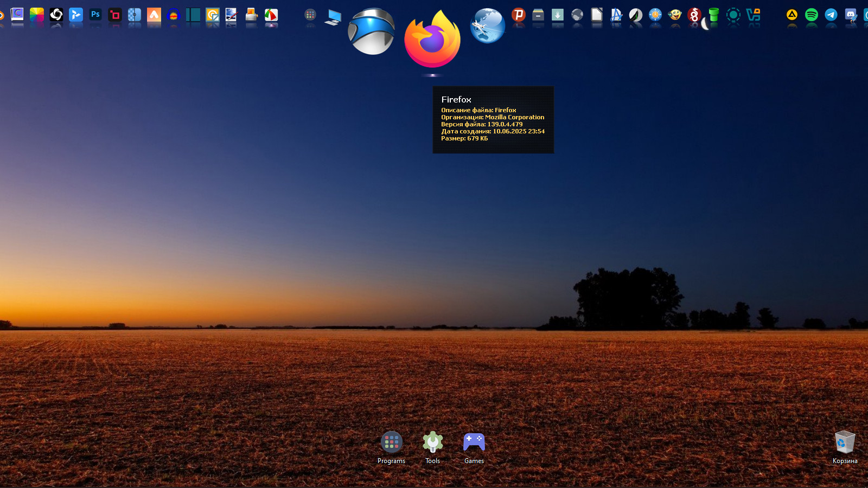The width and height of the screenshot is (868, 488).
Task: Launch Audacity headphones icon
Action: pos(174,15)
